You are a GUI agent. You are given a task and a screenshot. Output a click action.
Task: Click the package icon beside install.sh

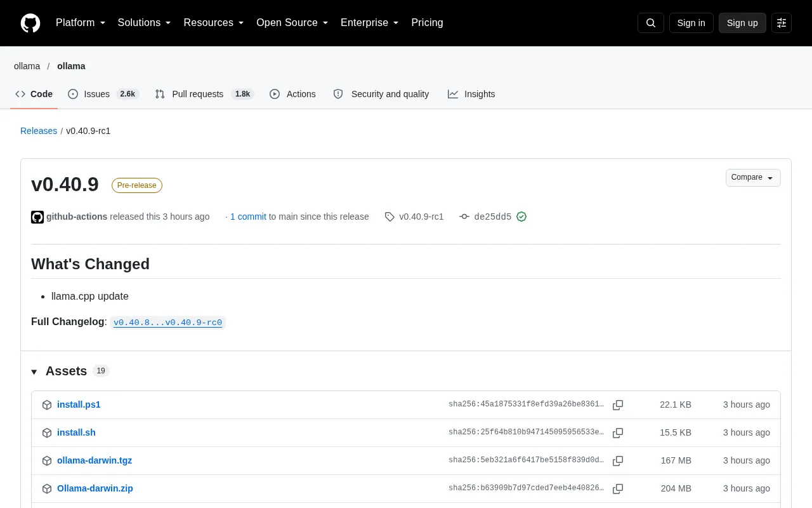point(47,433)
